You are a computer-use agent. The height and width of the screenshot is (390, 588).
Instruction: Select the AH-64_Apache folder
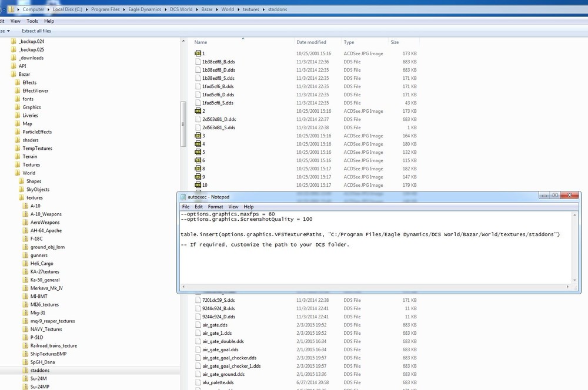[x=46, y=230]
